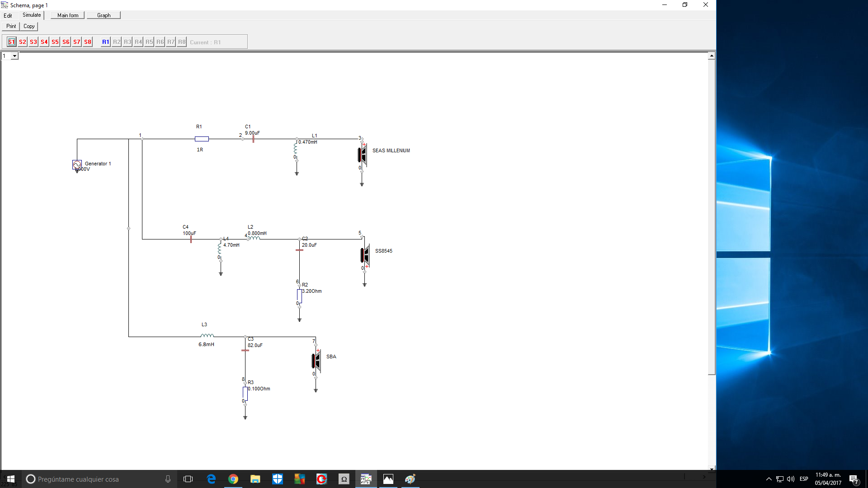Switch to schema S3
The height and width of the screenshot is (488, 868).
point(33,42)
